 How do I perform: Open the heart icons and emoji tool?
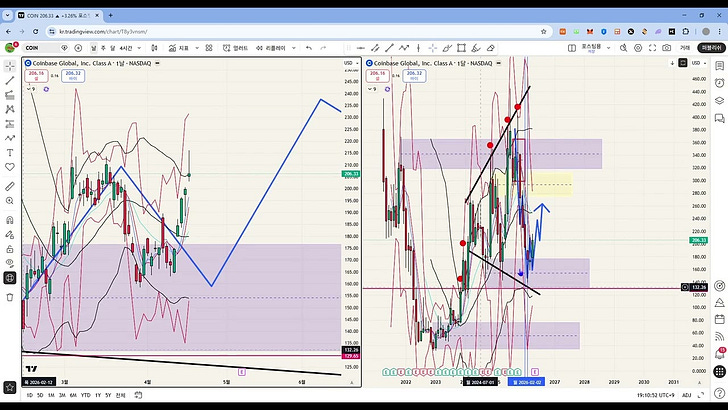(x=10, y=167)
